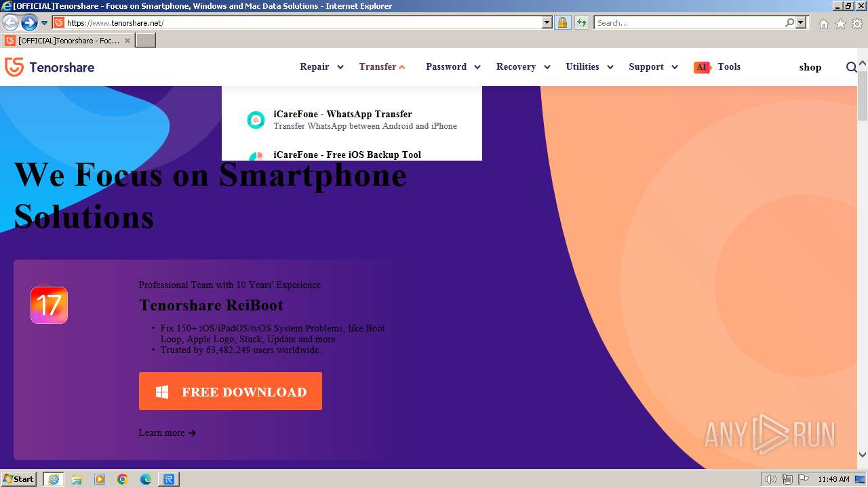Click the Action Center flag tray icon

click(803, 479)
